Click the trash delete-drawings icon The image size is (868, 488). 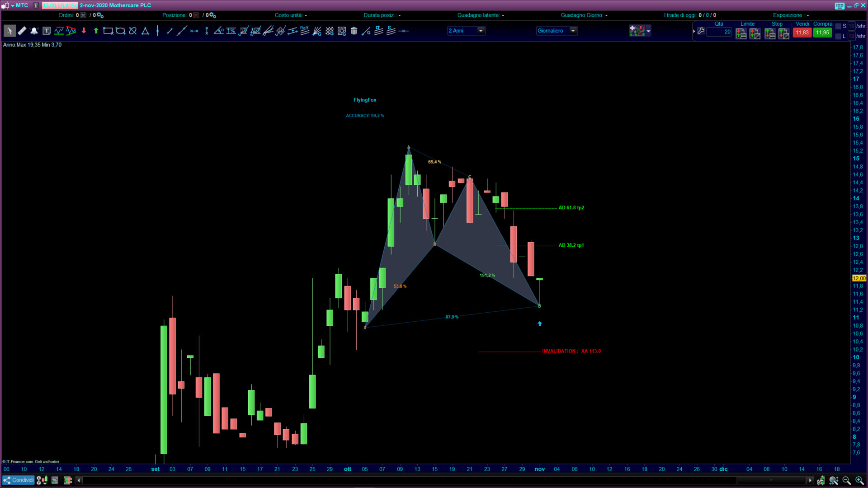pos(354,31)
